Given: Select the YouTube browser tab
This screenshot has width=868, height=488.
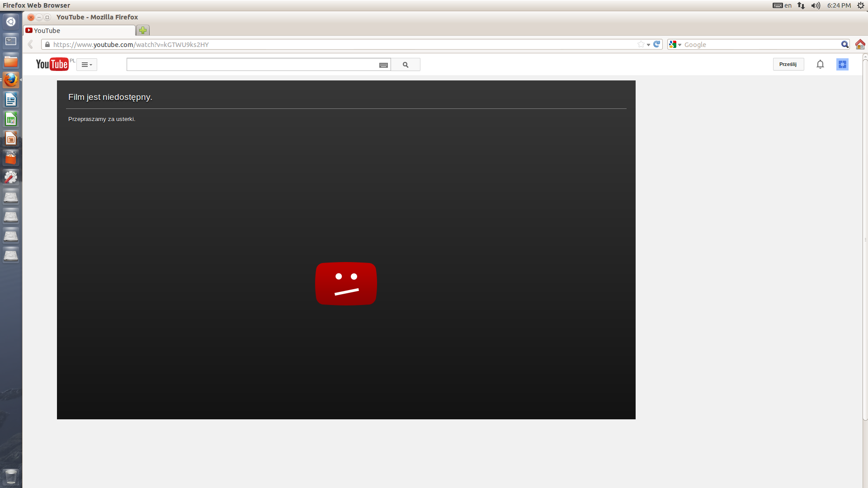Looking at the screenshot, I should pos(80,30).
